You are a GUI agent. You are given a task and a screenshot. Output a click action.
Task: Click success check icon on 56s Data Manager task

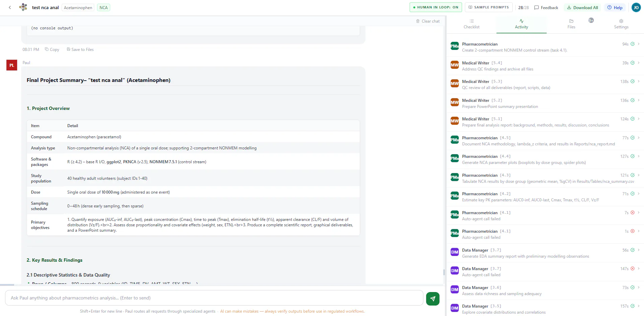632,250
